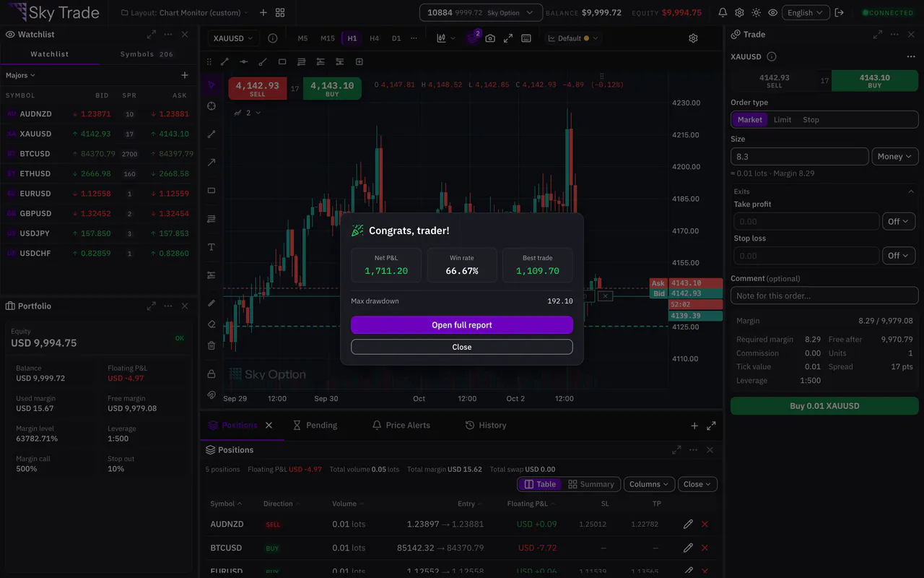Screen dimensions: 924x578
Task: Select the text tool in chart sidebar
Action: [x=212, y=247]
